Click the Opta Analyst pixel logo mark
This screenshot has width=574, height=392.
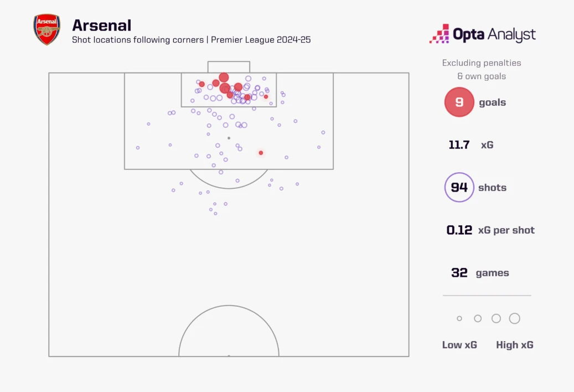click(x=439, y=34)
